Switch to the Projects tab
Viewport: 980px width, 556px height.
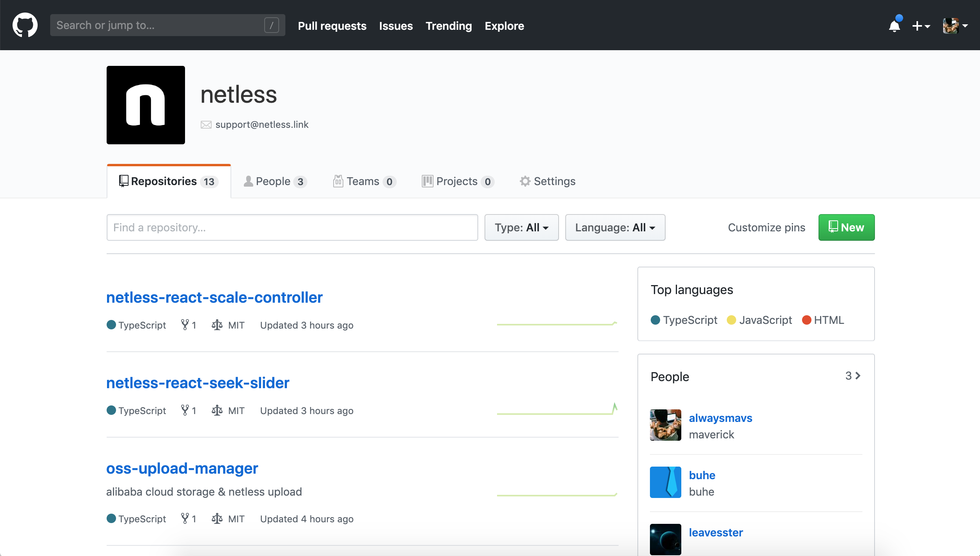point(457,181)
